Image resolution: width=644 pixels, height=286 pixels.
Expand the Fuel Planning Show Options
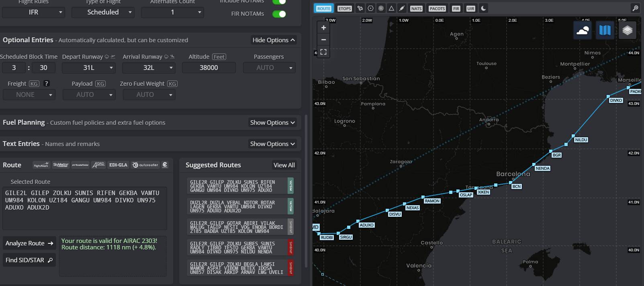click(x=272, y=123)
